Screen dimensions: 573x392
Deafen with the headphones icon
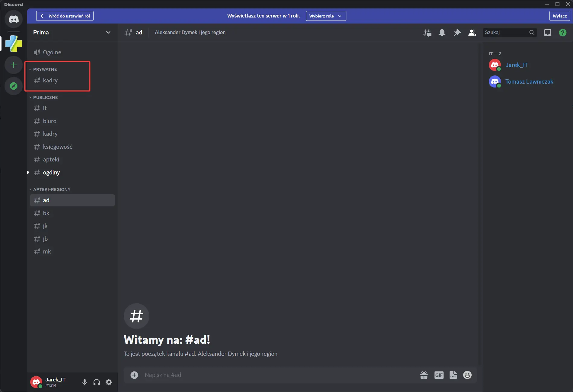click(x=97, y=382)
